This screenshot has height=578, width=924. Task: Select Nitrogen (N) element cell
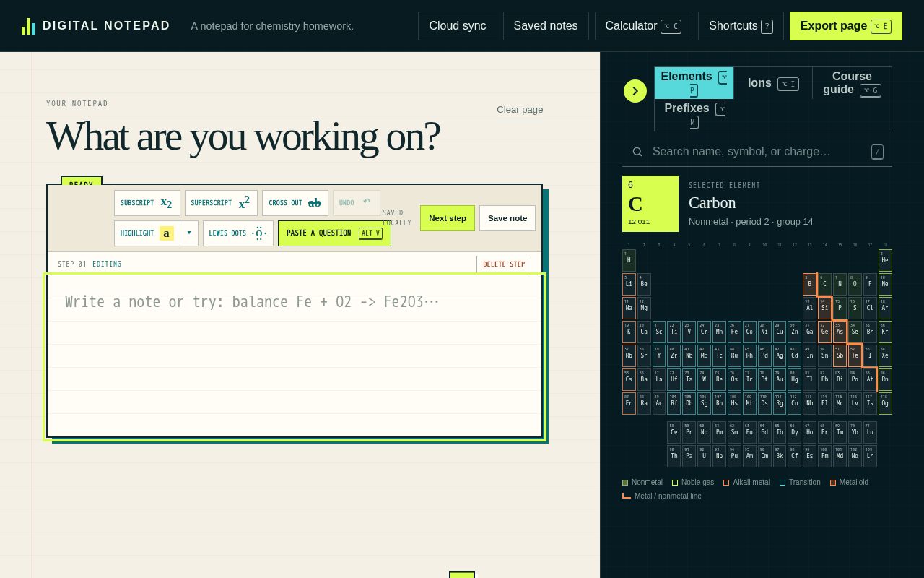coord(840,284)
